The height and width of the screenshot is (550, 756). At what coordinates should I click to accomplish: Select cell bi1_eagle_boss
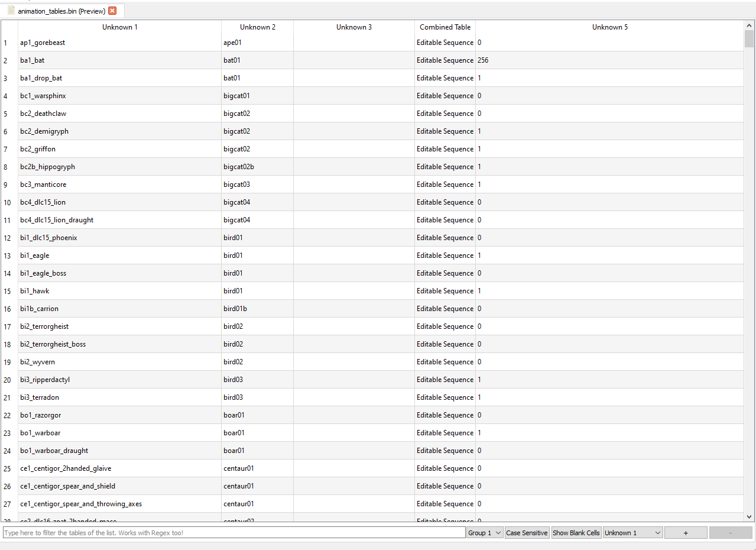tap(120, 273)
